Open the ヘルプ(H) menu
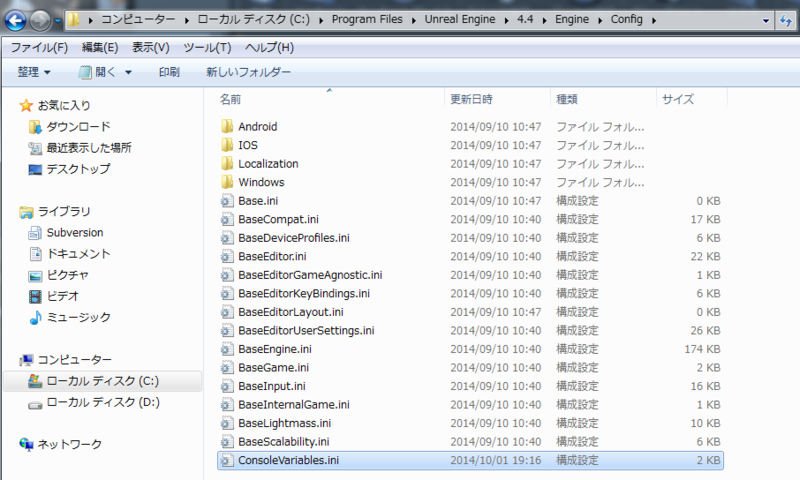 tap(269, 47)
